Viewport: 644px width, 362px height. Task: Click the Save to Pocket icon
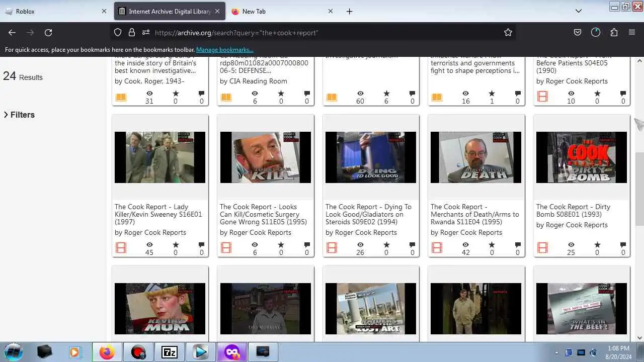click(x=578, y=32)
